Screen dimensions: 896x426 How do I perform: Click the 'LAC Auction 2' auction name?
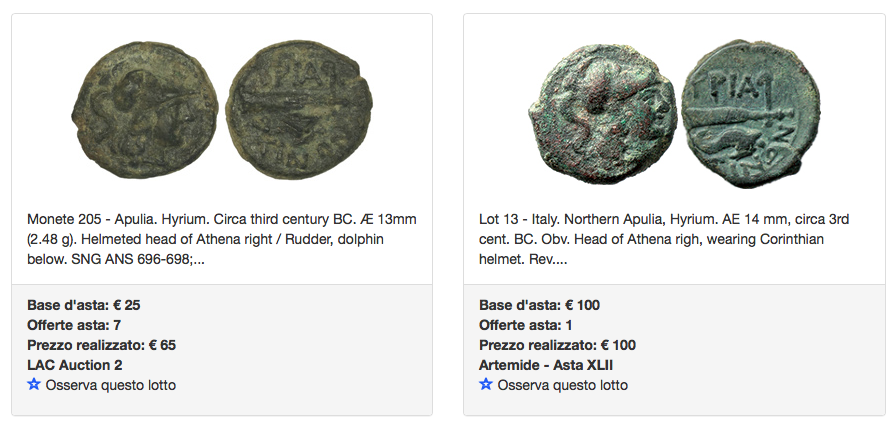[75, 365]
